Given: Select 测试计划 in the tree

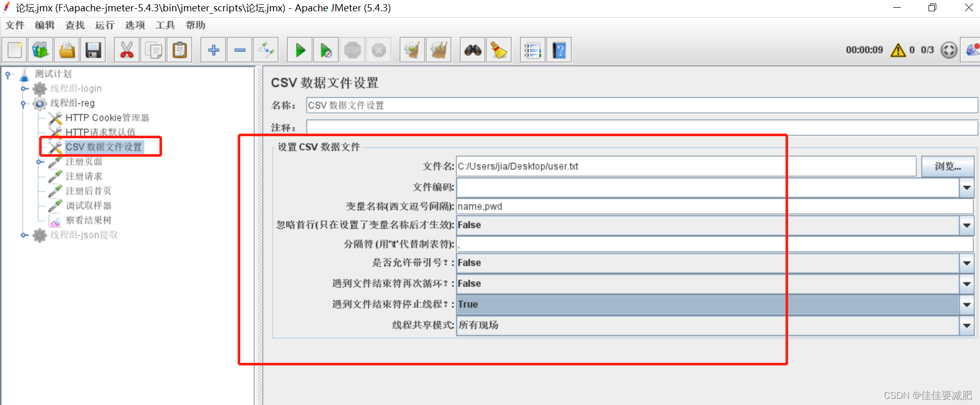Looking at the screenshot, I should point(53,74).
